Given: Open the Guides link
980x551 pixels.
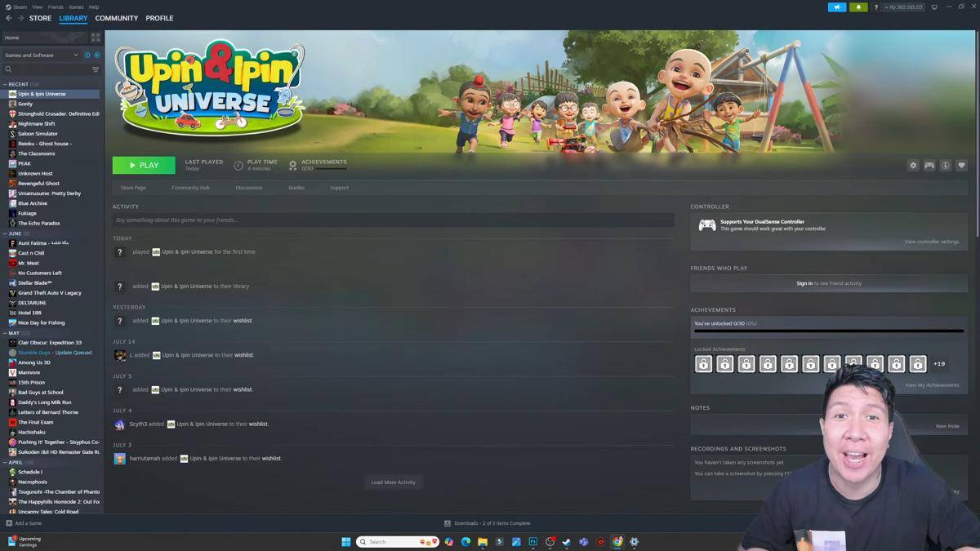Looking at the screenshot, I should pos(296,188).
